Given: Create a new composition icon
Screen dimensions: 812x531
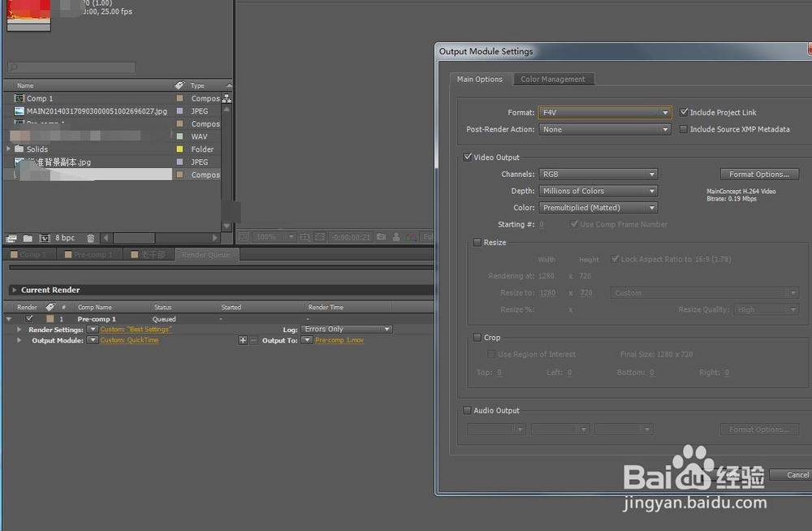Looking at the screenshot, I should 45,239.
